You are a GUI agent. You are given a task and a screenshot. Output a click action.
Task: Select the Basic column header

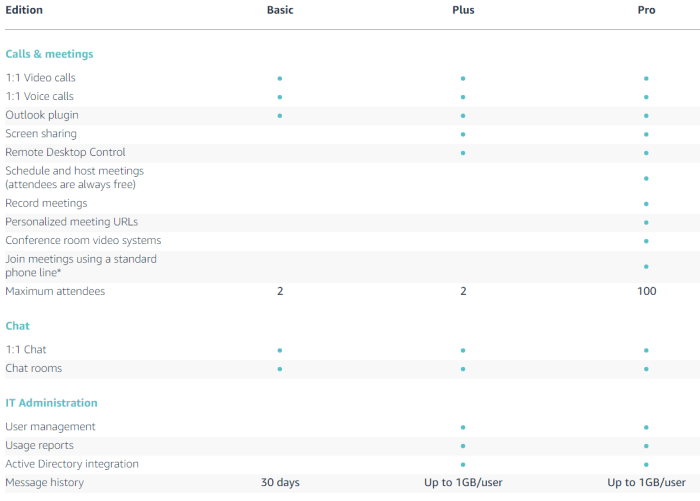[x=280, y=10]
